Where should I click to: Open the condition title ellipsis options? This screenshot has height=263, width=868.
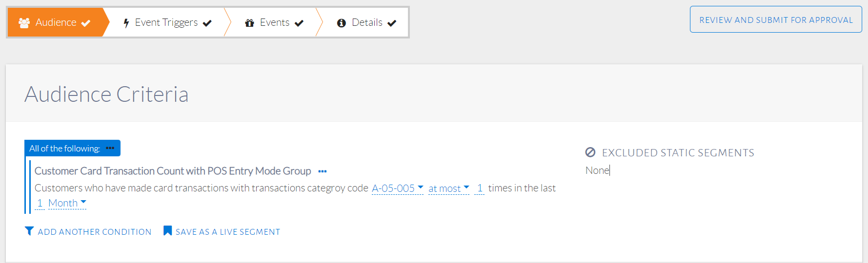click(x=323, y=171)
